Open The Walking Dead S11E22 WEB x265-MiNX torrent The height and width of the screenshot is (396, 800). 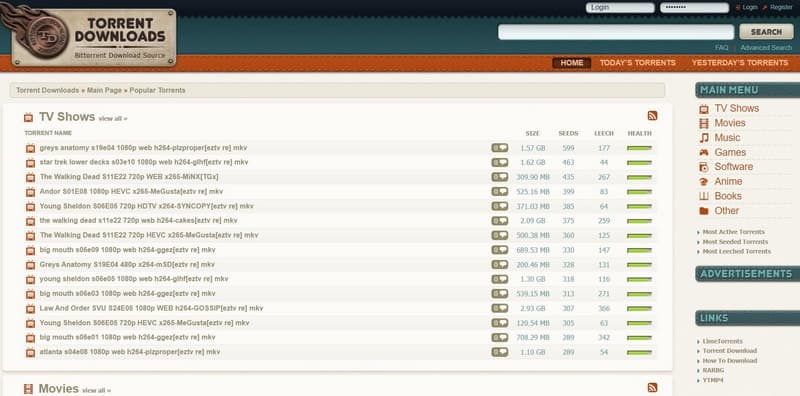point(129,177)
